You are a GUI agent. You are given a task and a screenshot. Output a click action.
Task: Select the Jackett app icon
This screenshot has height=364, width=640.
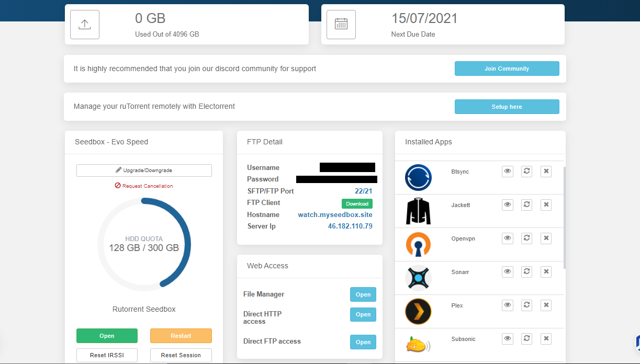pos(417,211)
